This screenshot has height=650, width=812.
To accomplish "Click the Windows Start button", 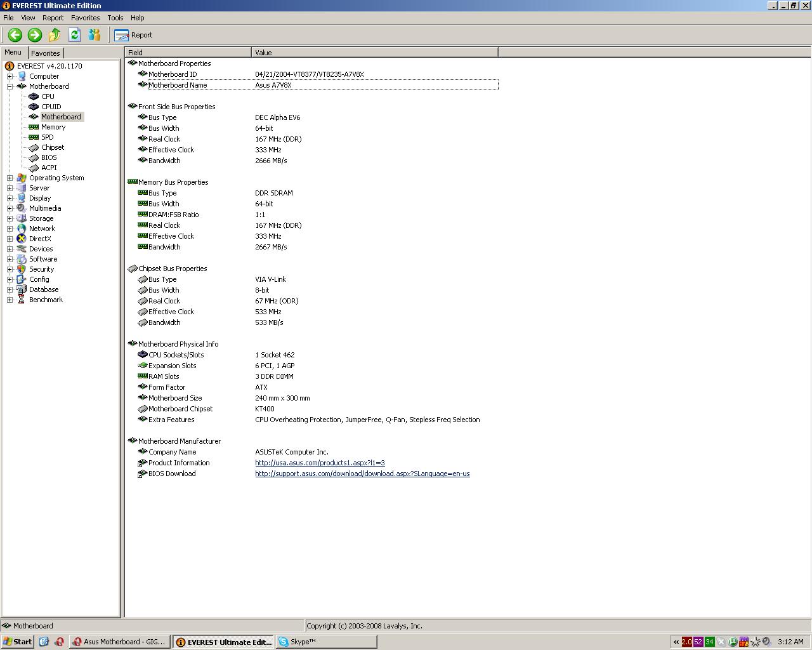I will pos(17,642).
